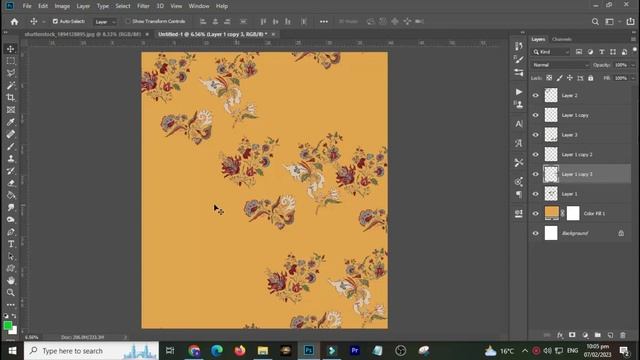Viewport: 640px width, 360px height.
Task: Enable Show Transform Controls checkbox
Action: tap(128, 21)
